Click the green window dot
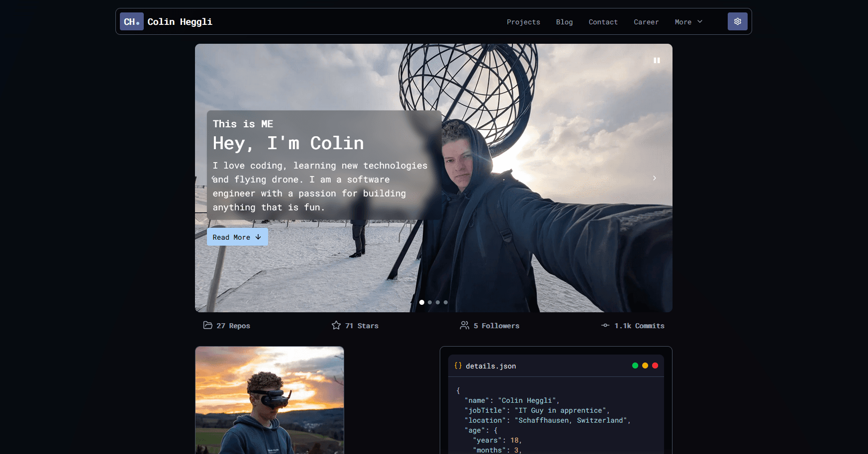The height and width of the screenshot is (454, 868). click(635, 365)
